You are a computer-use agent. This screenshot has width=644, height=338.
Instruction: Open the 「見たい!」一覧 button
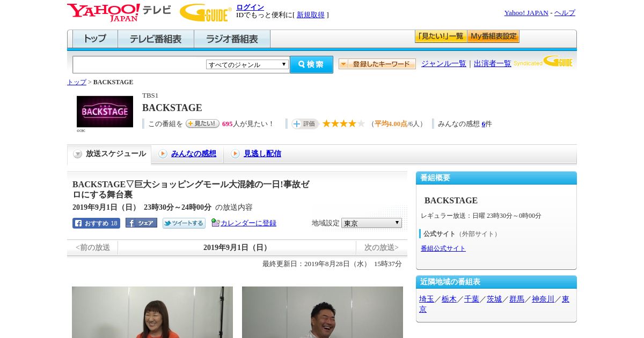tap(441, 36)
